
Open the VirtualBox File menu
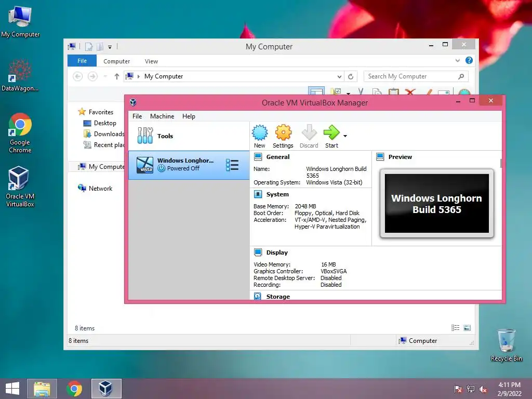click(x=137, y=116)
